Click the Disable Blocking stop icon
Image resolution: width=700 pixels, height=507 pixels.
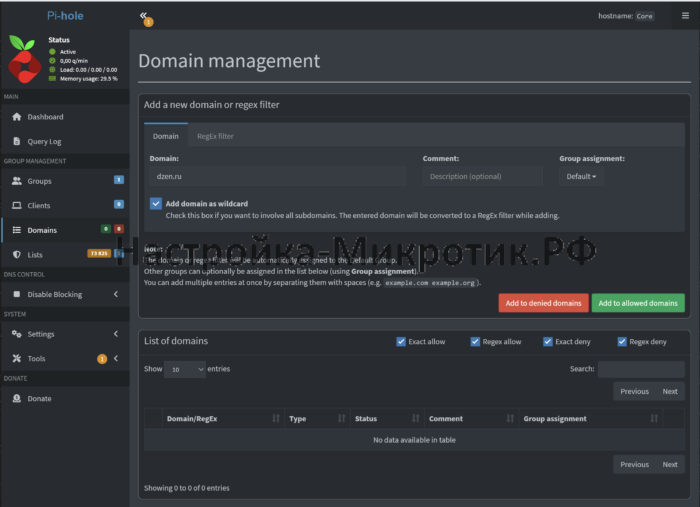click(17, 294)
